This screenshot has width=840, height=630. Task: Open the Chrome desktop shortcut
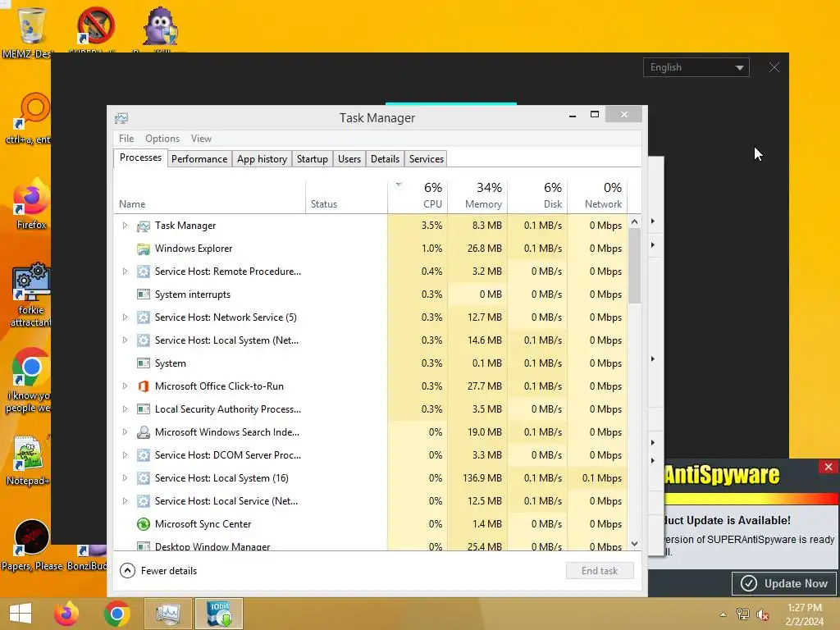31,379
